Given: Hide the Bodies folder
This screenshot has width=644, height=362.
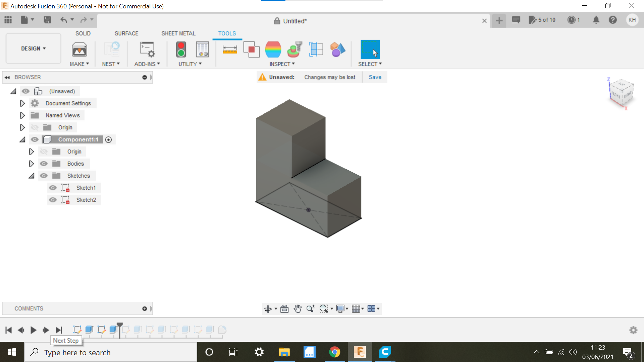Looking at the screenshot, I should (44, 164).
